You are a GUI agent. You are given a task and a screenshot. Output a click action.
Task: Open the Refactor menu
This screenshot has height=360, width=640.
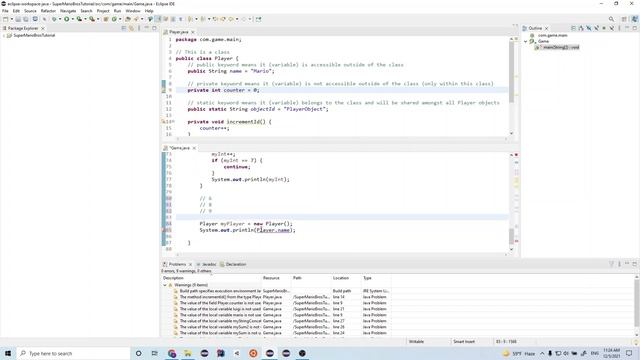tap(48, 11)
